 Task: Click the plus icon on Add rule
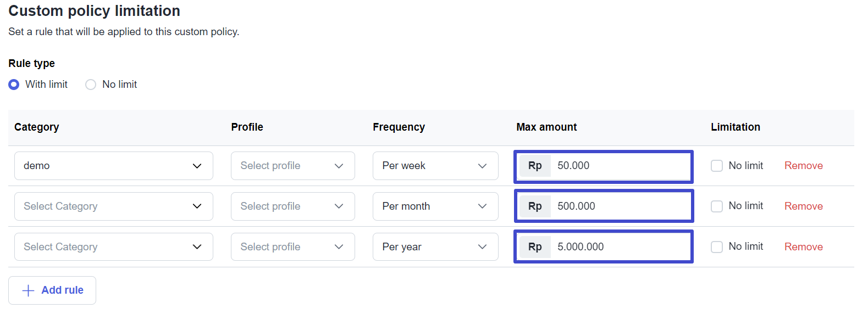click(x=28, y=290)
